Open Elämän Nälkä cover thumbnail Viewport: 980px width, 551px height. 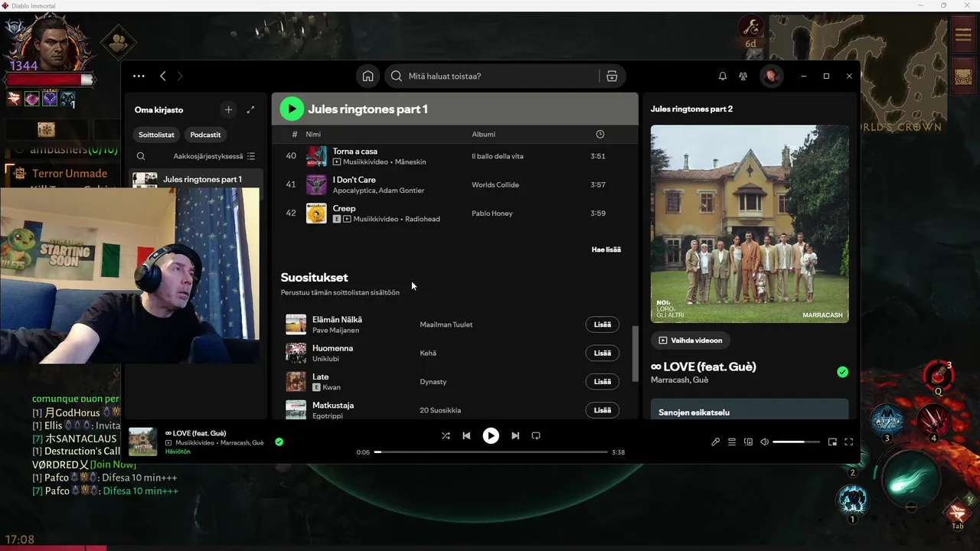tap(296, 324)
